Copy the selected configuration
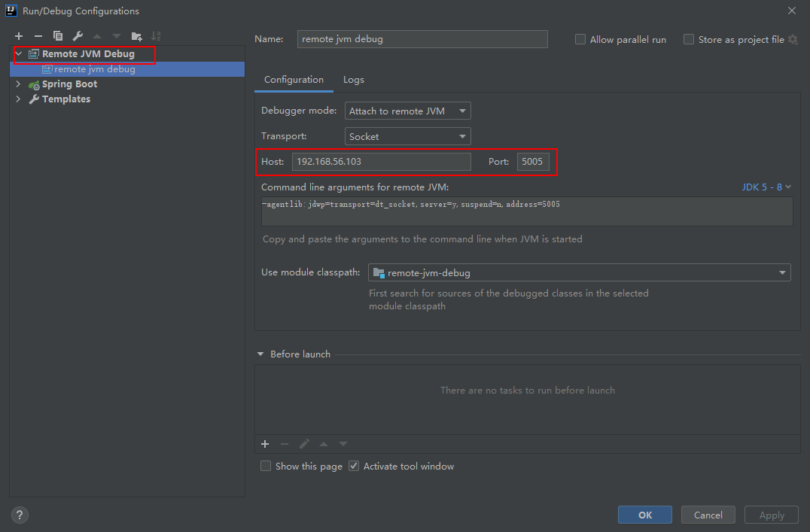The height and width of the screenshot is (532, 810). pyautogui.click(x=58, y=36)
